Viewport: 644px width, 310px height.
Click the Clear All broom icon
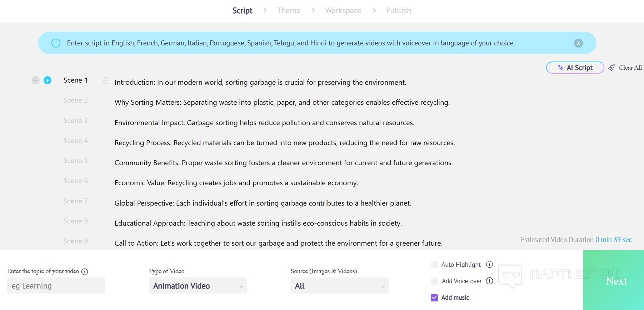[x=612, y=68]
